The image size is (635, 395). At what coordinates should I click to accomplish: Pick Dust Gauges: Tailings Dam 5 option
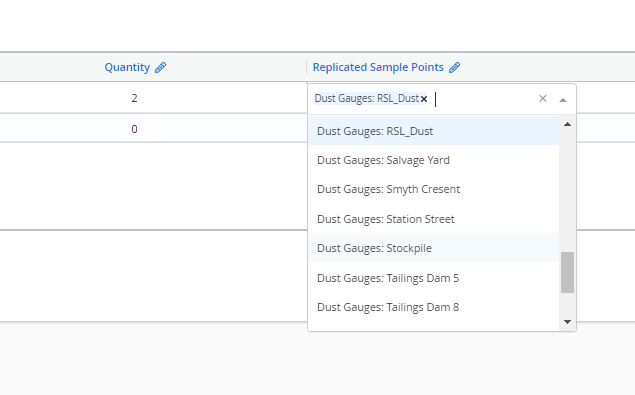(433, 278)
